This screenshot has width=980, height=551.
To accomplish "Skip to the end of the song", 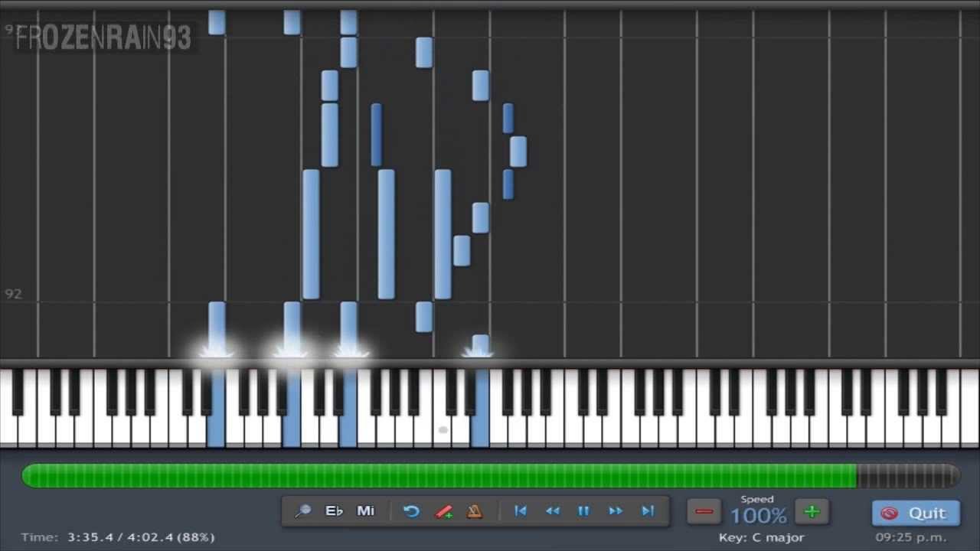I will pyautogui.click(x=648, y=510).
